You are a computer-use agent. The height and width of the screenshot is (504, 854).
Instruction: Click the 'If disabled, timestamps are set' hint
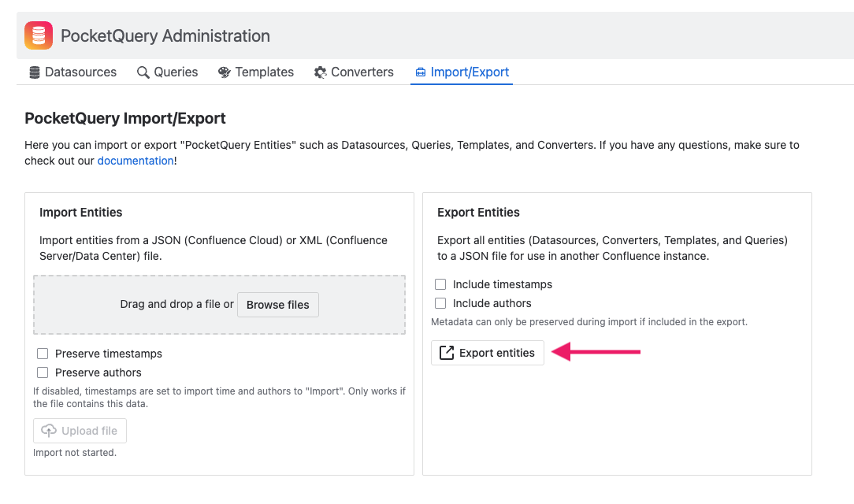point(220,398)
